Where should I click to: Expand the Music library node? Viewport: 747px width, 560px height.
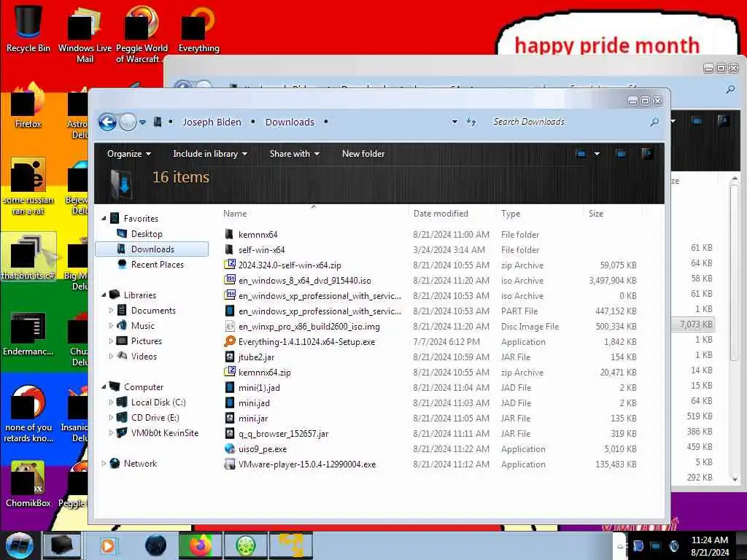(111, 326)
